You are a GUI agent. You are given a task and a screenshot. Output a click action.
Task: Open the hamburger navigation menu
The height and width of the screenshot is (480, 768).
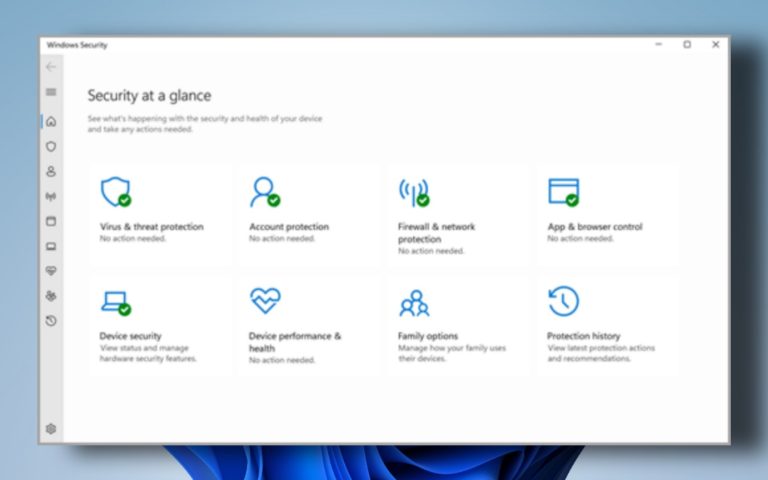coord(51,92)
